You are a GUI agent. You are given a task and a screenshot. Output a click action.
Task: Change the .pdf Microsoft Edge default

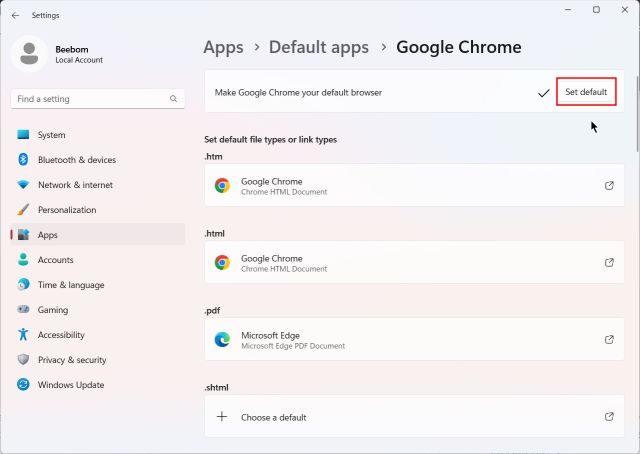pyautogui.click(x=414, y=340)
